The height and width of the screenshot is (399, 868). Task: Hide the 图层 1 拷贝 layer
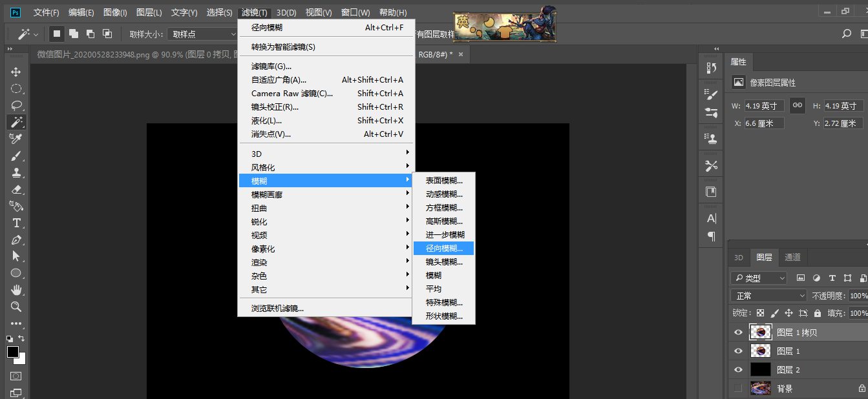738,332
